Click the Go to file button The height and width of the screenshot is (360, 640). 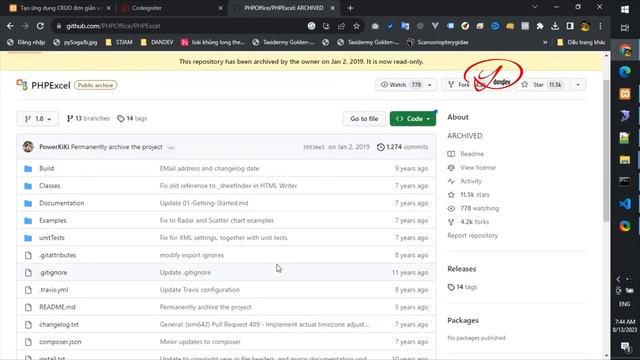coord(364,119)
